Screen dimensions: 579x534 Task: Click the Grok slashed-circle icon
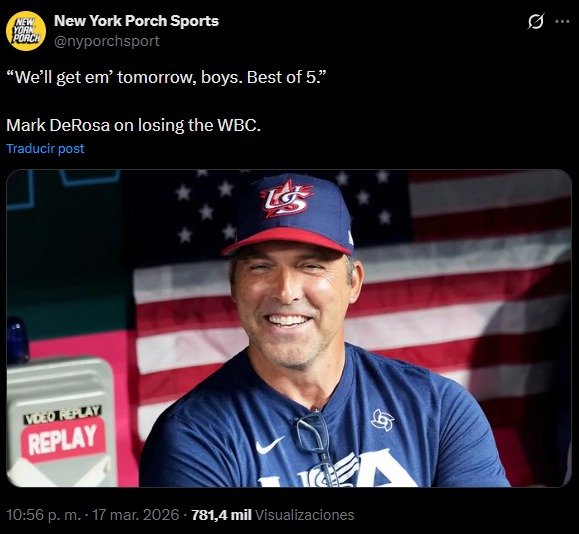(536, 21)
